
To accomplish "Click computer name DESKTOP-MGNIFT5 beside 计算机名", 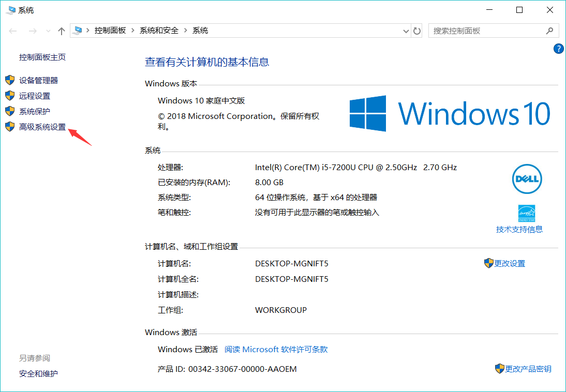I will [292, 264].
